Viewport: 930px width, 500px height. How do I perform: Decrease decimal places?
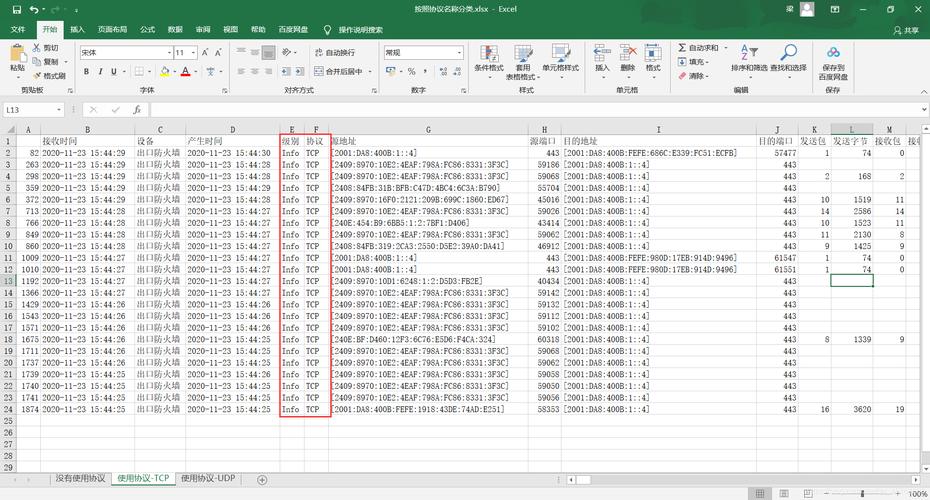pos(457,71)
